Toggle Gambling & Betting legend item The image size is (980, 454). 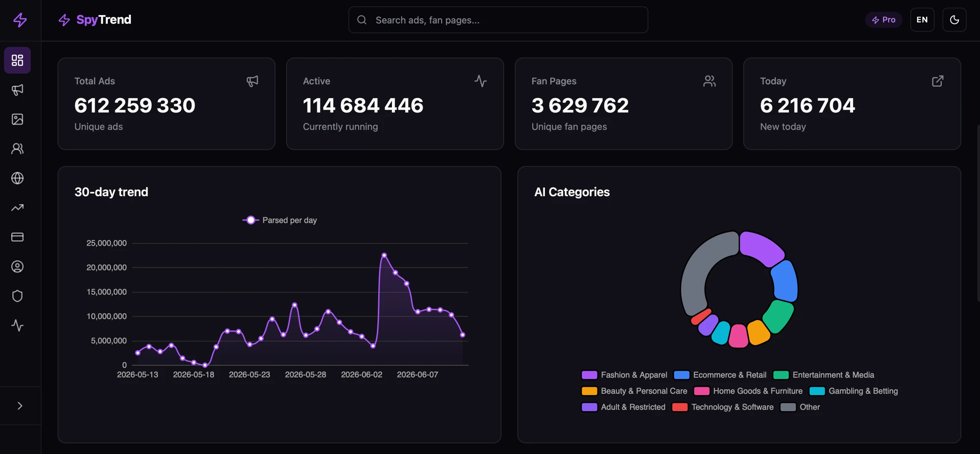coord(854,391)
